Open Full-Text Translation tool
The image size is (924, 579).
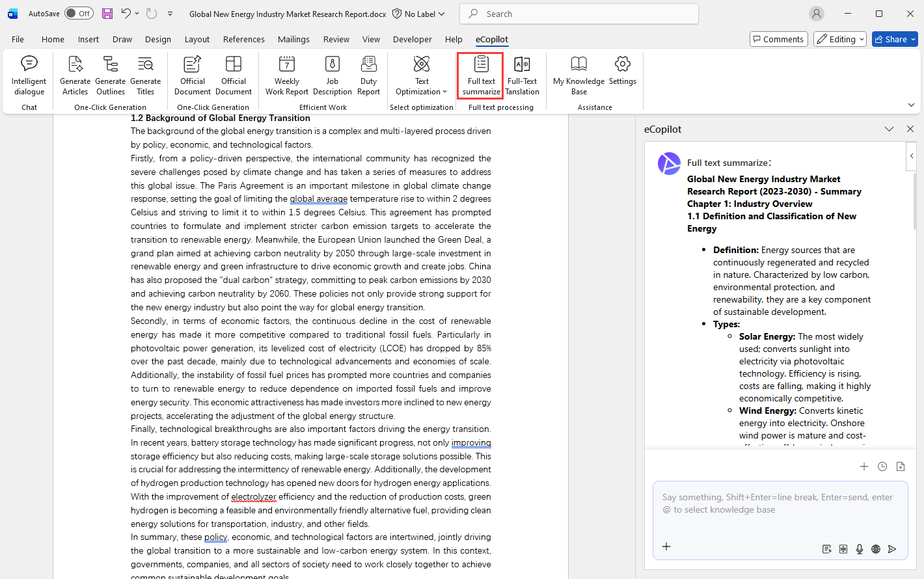click(x=522, y=74)
